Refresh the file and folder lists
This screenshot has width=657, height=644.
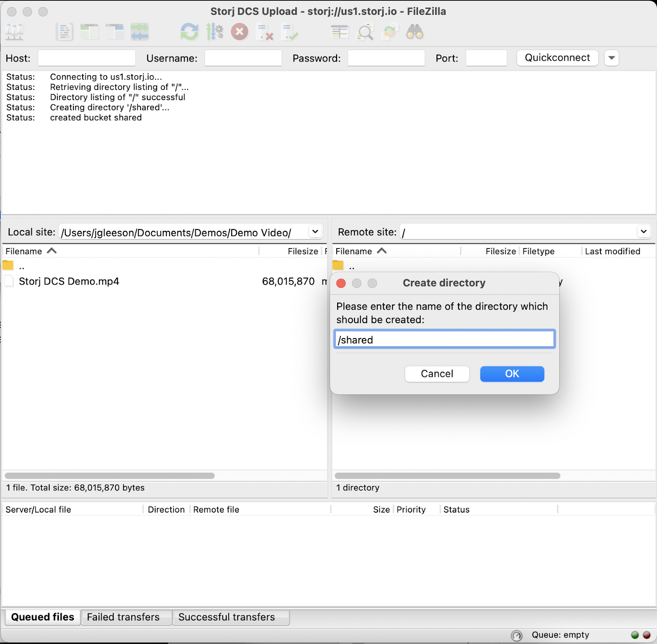pos(189,32)
